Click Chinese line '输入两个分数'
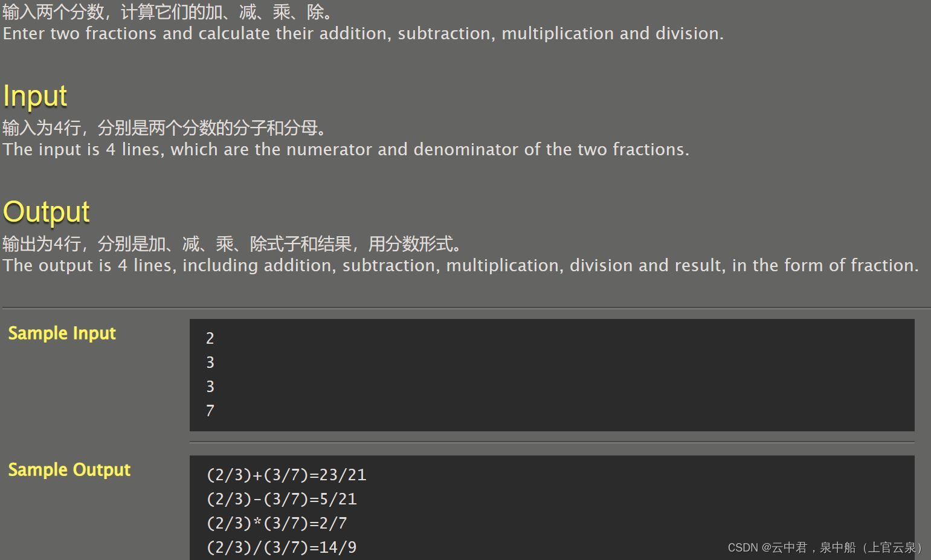 (x=167, y=11)
